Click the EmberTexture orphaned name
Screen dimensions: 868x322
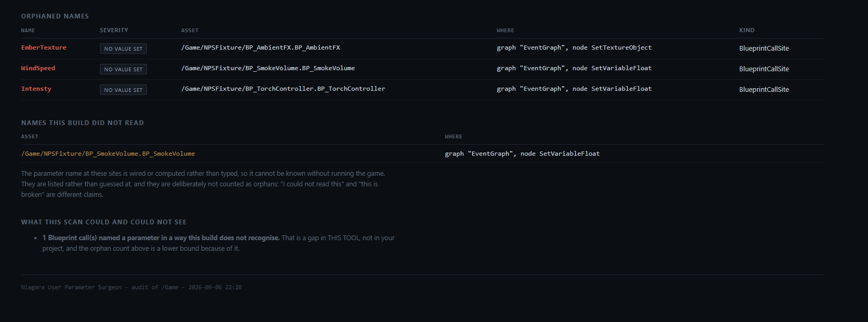tap(44, 48)
